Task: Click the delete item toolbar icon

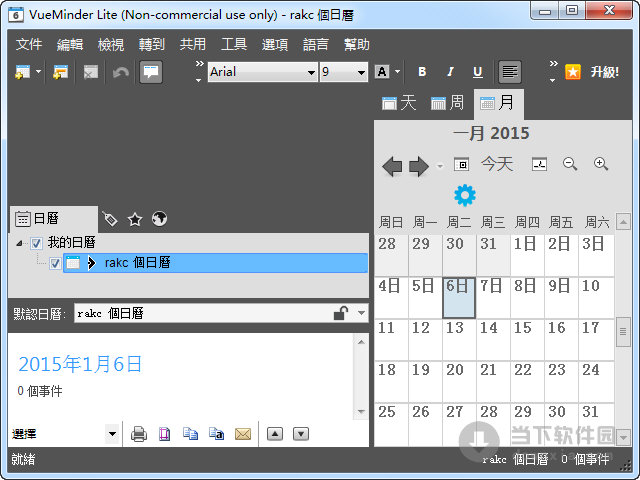Action: pyautogui.click(x=91, y=72)
